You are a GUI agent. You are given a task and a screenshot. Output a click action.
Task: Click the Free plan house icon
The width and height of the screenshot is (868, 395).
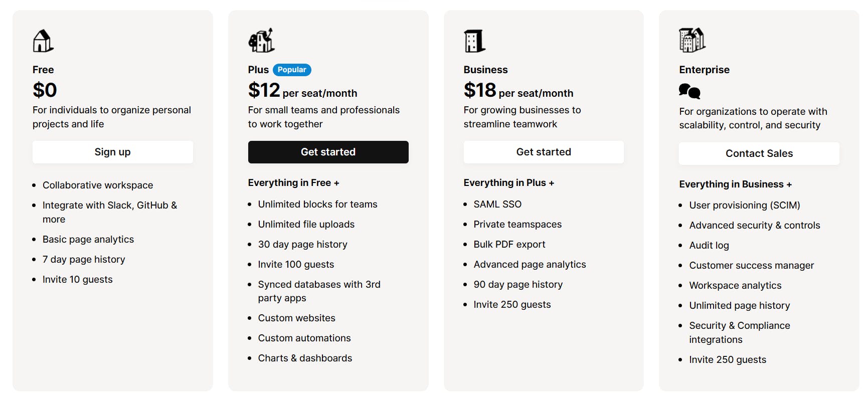43,41
